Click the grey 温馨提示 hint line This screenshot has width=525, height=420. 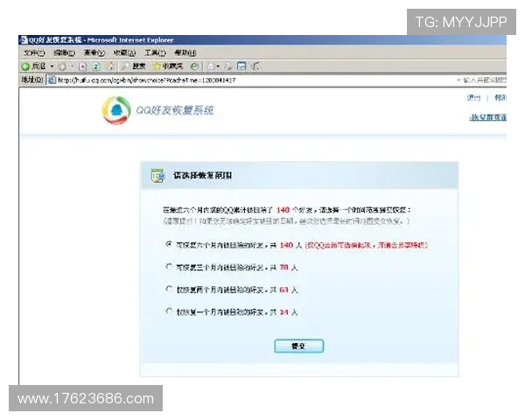coord(286,221)
